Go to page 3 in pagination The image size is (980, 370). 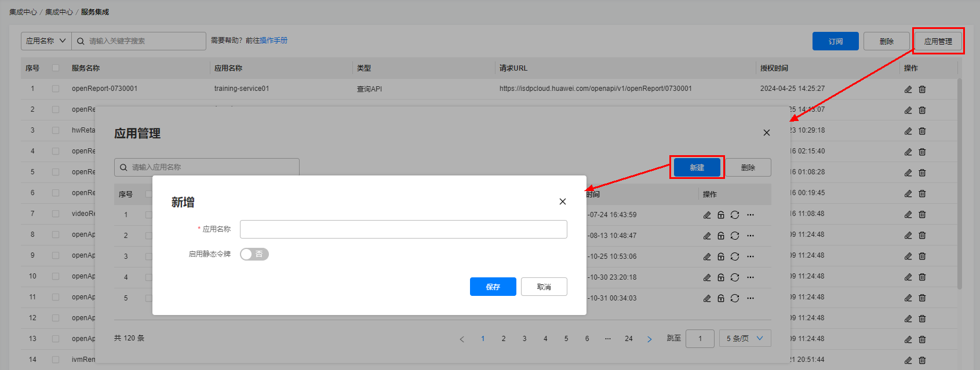(x=524, y=339)
